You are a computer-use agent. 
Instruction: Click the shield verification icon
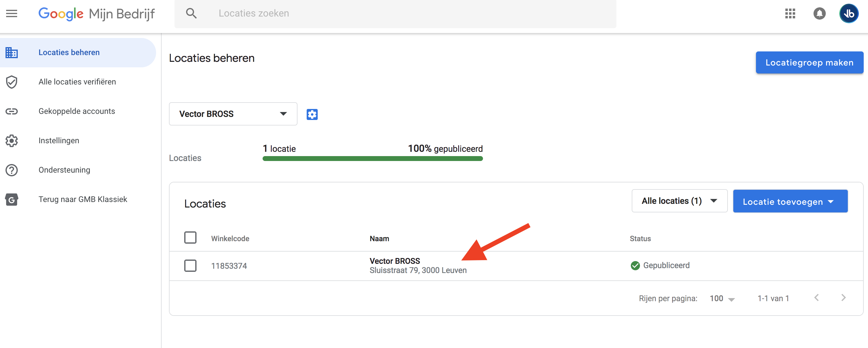click(11, 82)
